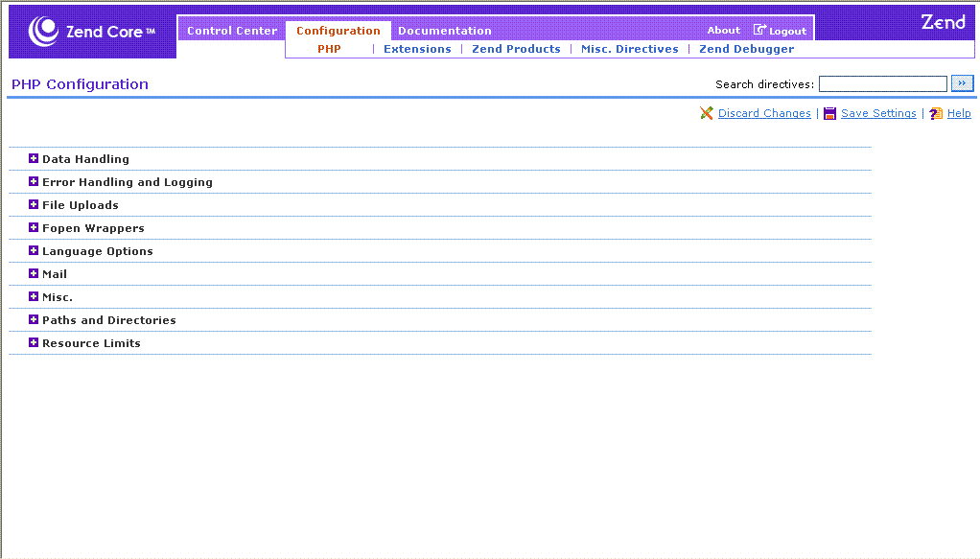Expand the File Uploads section

[x=34, y=204]
